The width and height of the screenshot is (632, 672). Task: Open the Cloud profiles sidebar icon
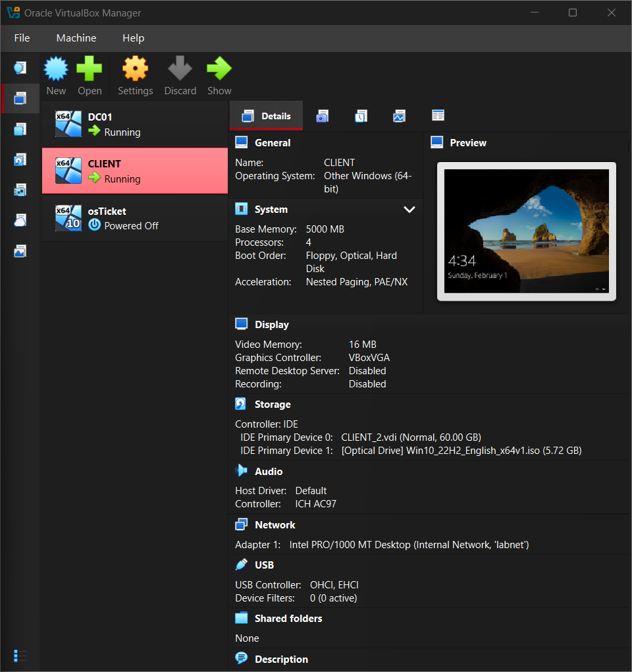tap(20, 221)
